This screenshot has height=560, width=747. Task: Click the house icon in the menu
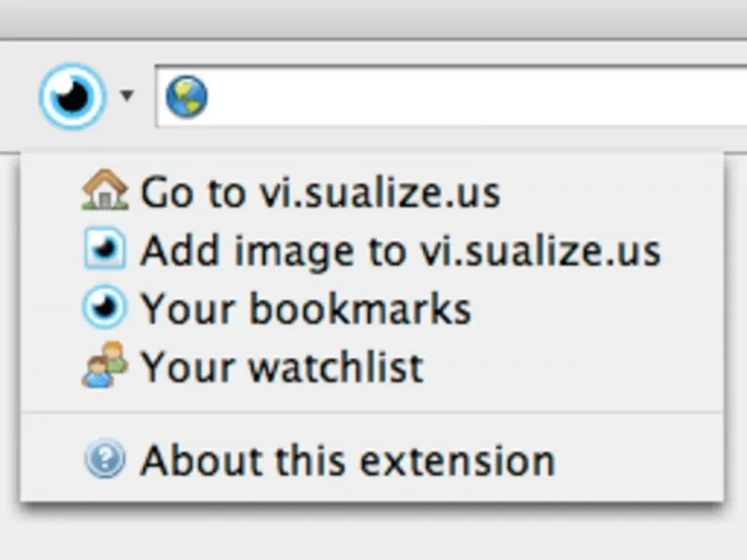click(x=104, y=191)
